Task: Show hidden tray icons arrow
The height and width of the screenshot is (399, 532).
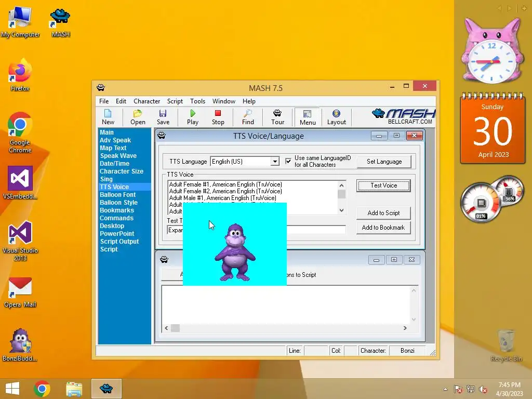Action: pyautogui.click(x=445, y=389)
